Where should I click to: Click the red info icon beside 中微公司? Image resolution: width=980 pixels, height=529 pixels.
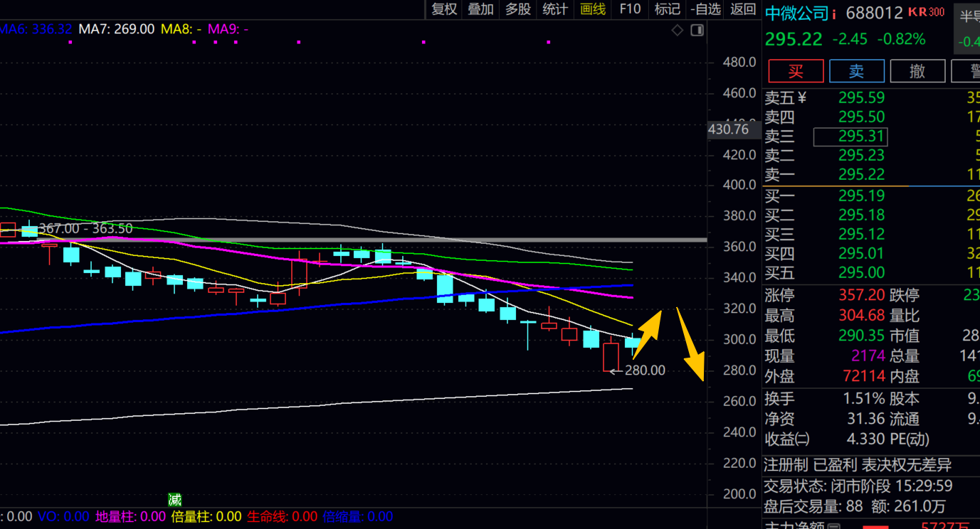834,14
